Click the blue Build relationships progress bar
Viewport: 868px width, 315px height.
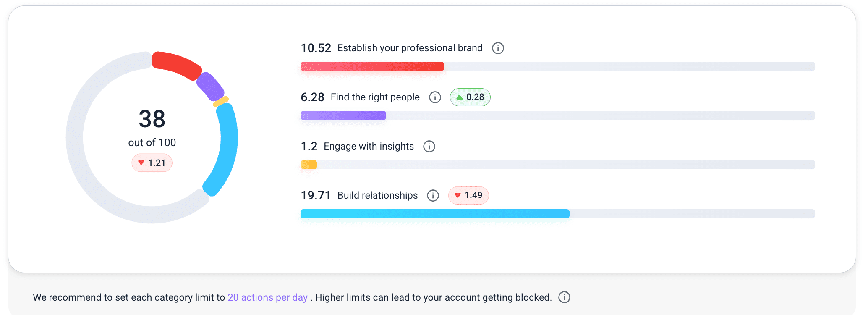pos(434,214)
